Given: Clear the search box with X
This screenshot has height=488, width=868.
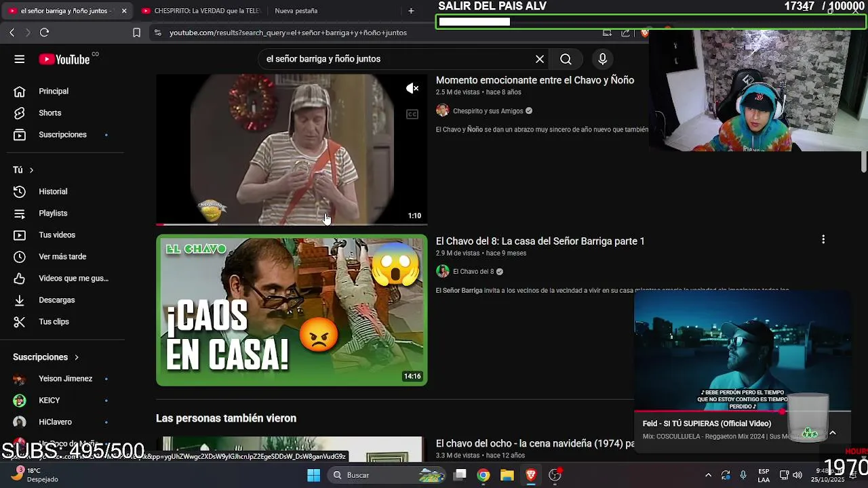Looking at the screenshot, I should (540, 59).
